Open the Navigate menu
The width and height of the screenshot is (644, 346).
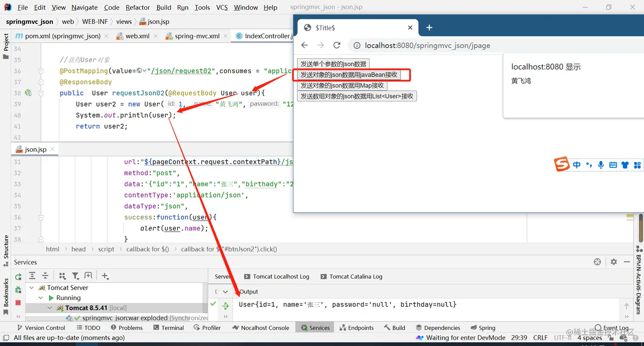pos(84,7)
